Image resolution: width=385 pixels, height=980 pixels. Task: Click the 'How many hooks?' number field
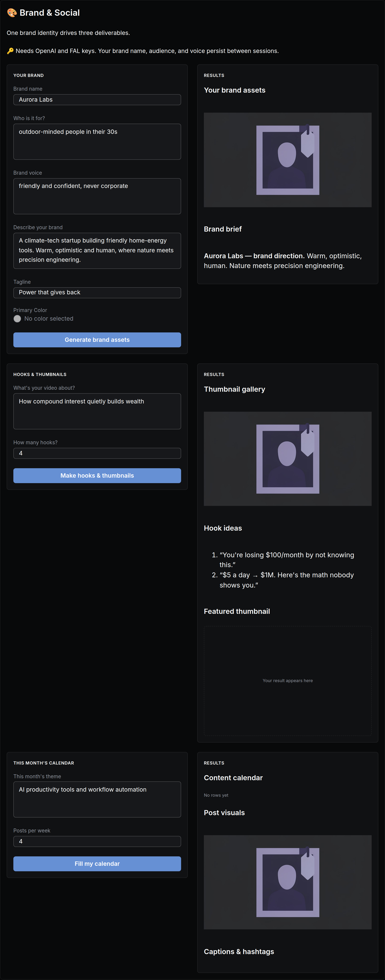pyautogui.click(x=97, y=453)
